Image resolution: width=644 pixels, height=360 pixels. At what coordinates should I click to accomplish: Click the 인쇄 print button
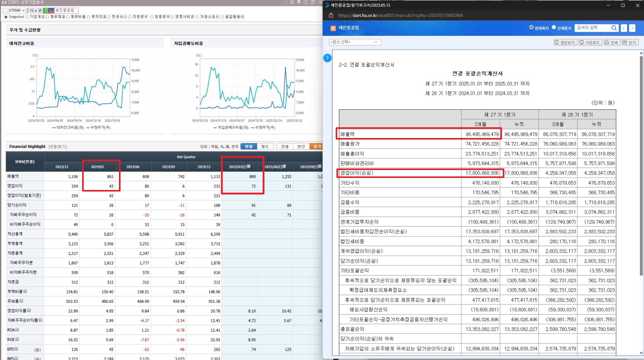click(x=612, y=43)
